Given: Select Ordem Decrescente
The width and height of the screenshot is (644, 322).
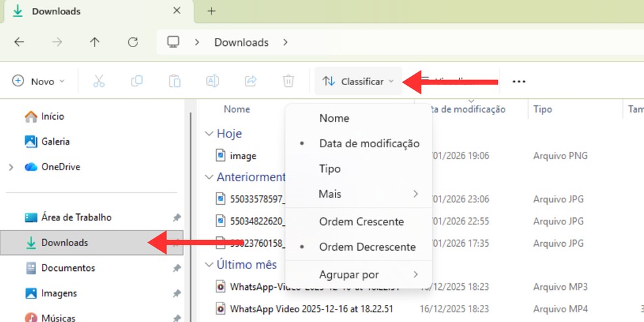Looking at the screenshot, I should [x=359, y=247].
